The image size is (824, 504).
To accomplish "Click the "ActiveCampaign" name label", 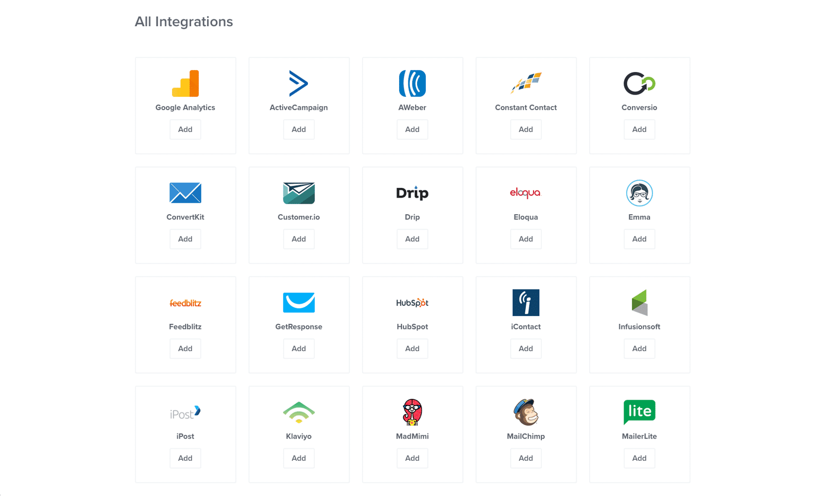I will (x=299, y=108).
